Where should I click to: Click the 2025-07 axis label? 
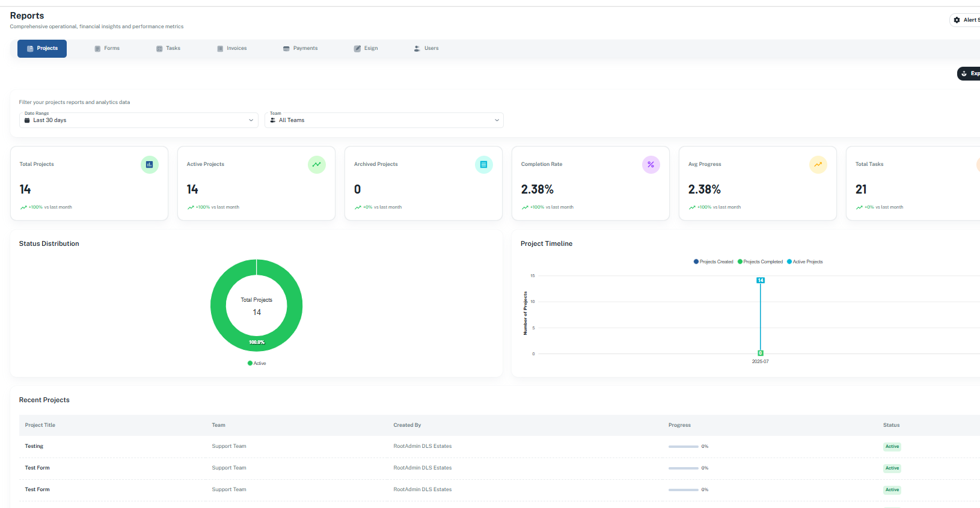[761, 361]
